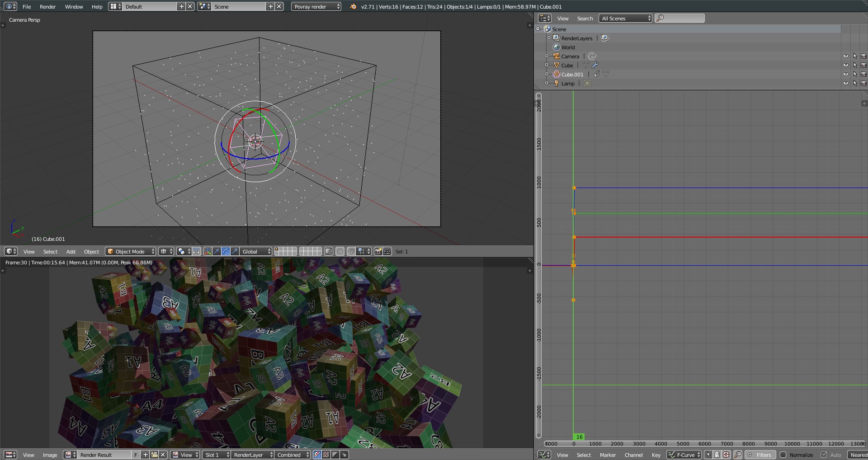
Task: Click the OpenGL render animation clapper icon
Action: pyautogui.click(x=387, y=252)
